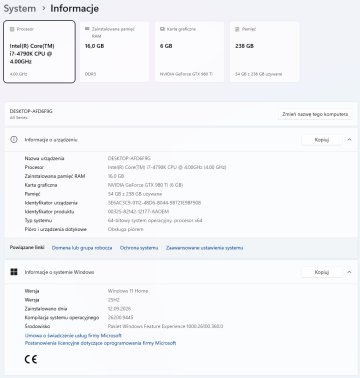Click the Pamięć storage card icon
This screenshot has height=378, width=360.
tap(237, 29)
